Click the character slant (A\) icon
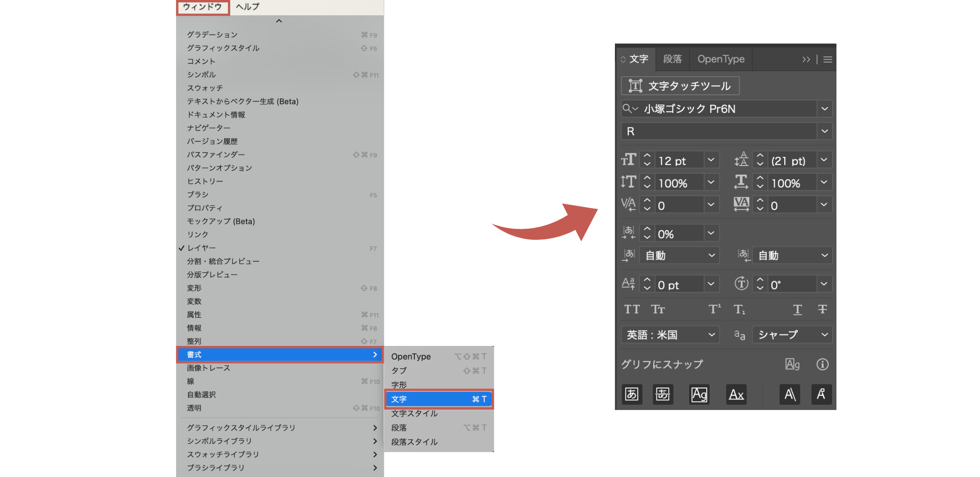This screenshot has width=980, height=477. coord(790,394)
